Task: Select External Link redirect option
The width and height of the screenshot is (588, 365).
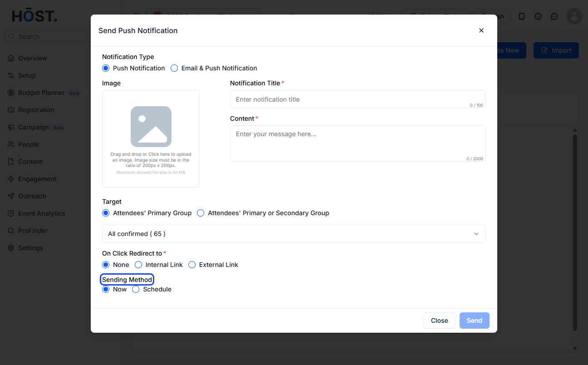Action: click(x=192, y=265)
